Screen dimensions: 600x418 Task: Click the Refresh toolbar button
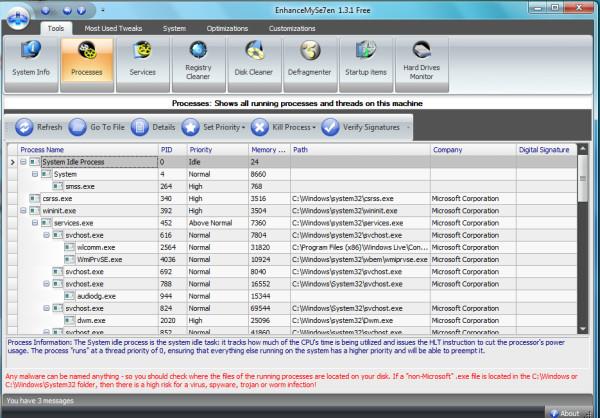click(x=40, y=127)
